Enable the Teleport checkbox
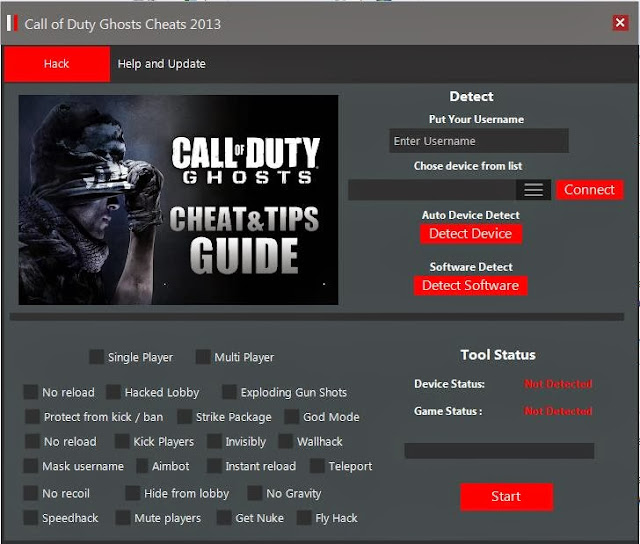The height and width of the screenshot is (544, 640). coord(317,466)
